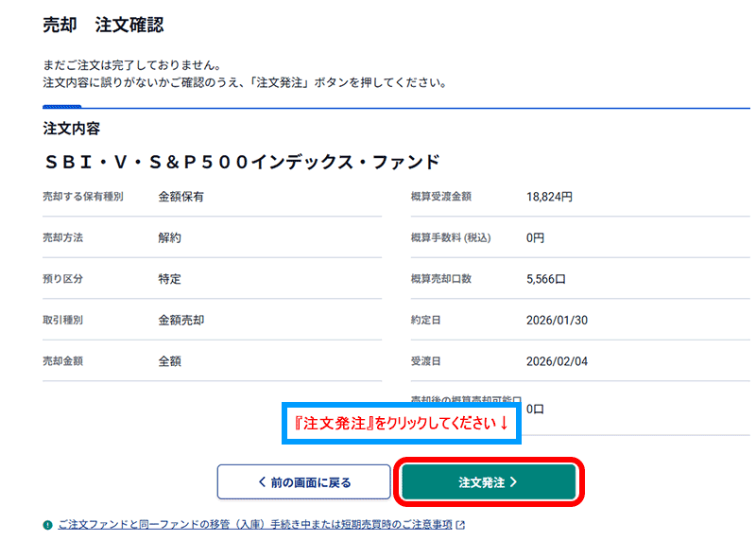Image resolution: width=756 pixels, height=541 pixels.
Task: Click the 預り区分 value 特定
Action: [169, 279]
